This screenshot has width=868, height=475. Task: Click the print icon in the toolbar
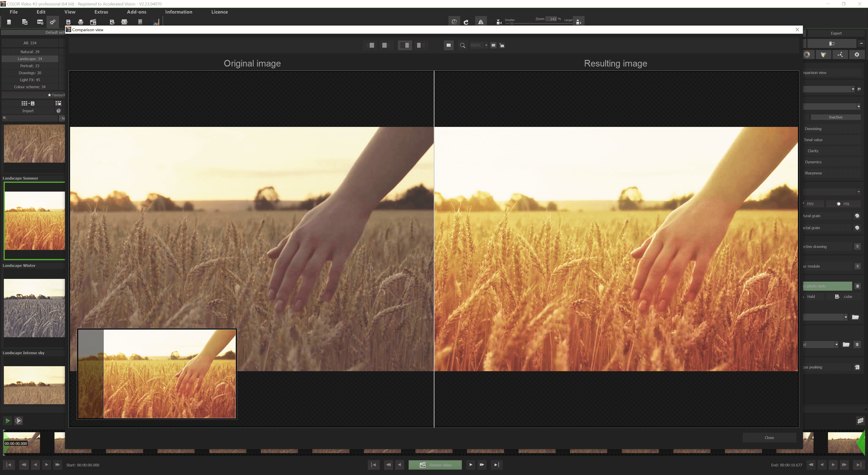tap(81, 22)
